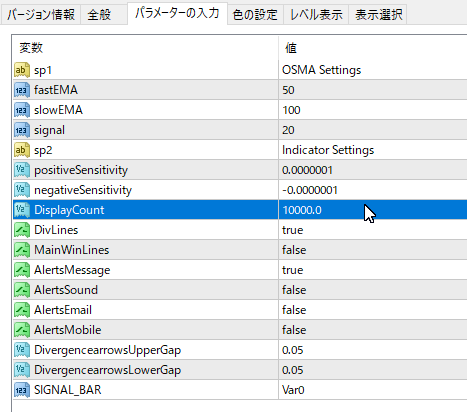Select the positiveSensitivity variable name
This screenshot has width=467, height=412.
click(81, 170)
